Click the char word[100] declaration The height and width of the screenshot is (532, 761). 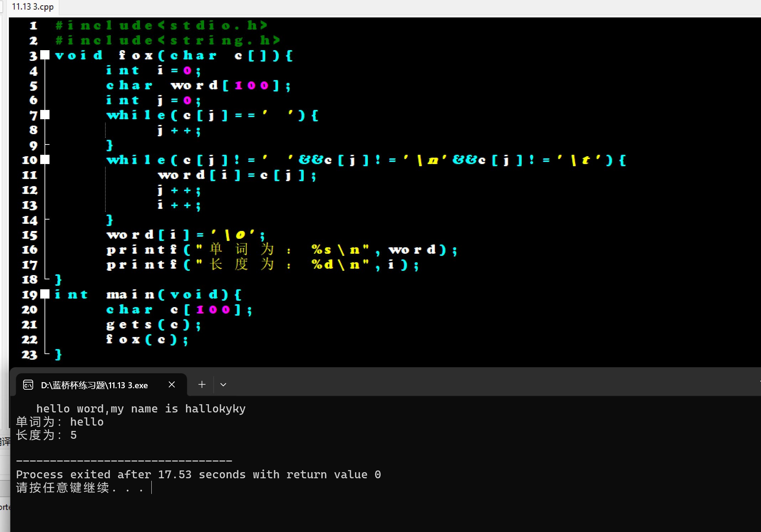pyautogui.click(x=198, y=85)
